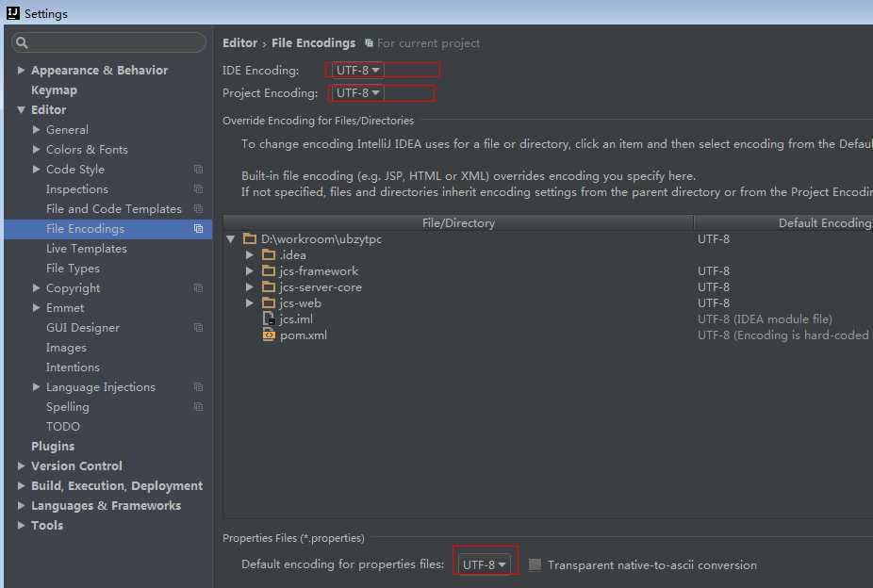Click the project-level icon beside Inspections
The image size is (873, 588).
[x=198, y=189]
